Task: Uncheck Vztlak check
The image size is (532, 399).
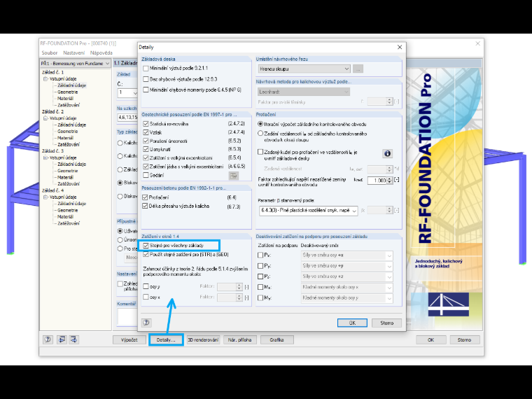Action: (x=146, y=132)
